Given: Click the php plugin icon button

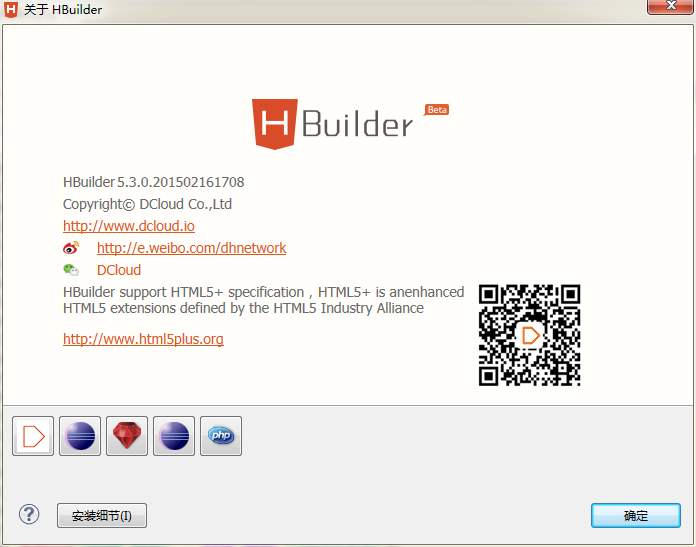Looking at the screenshot, I should coord(221,436).
